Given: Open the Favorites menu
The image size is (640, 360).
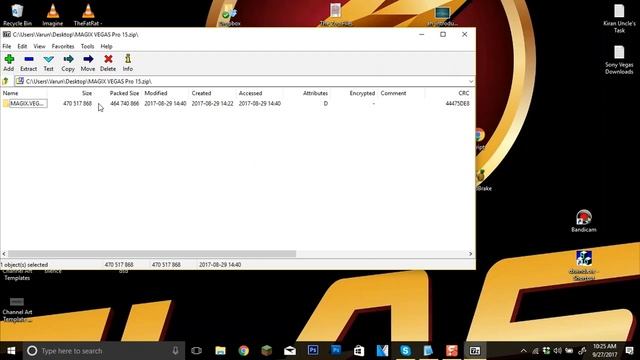Looking at the screenshot, I should pyautogui.click(x=63, y=47).
